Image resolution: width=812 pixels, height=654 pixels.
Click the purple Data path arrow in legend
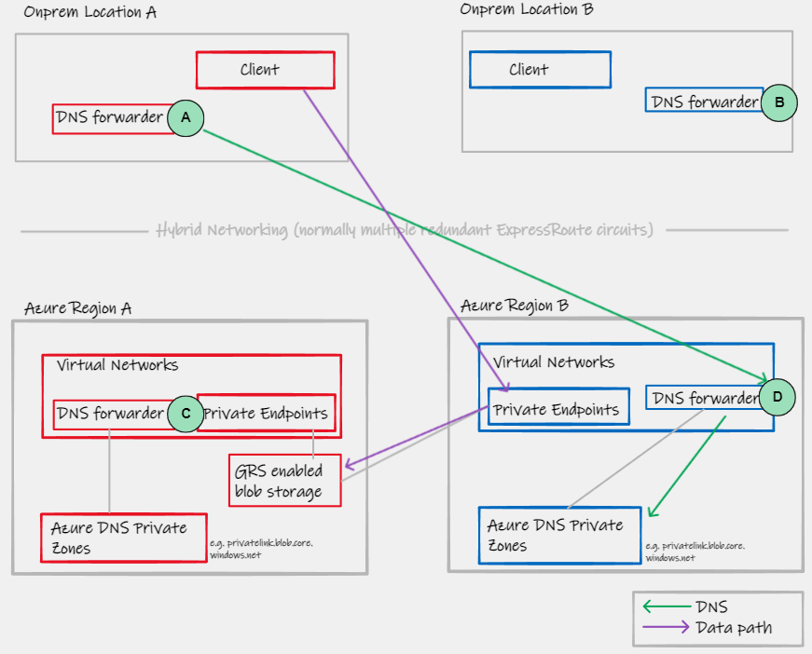[x=666, y=628]
